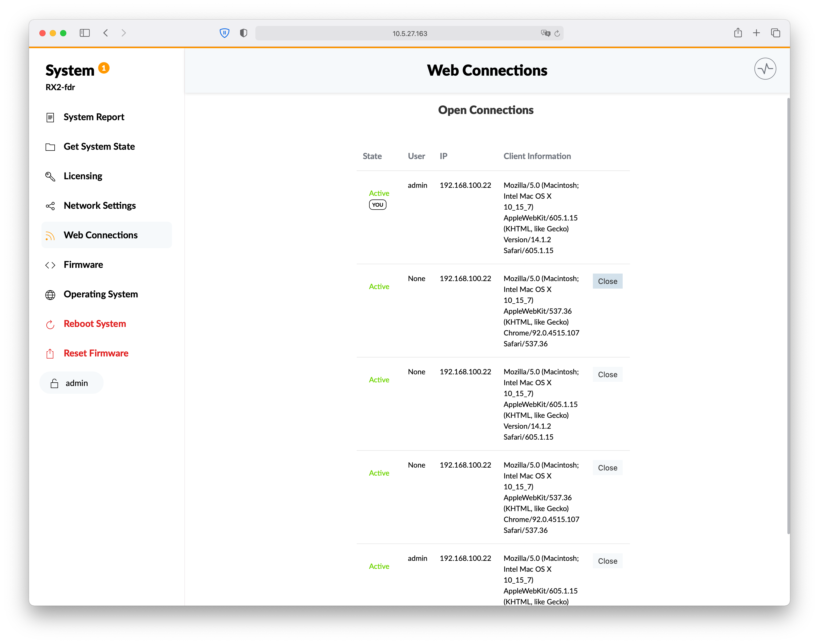Viewport: 819px width, 644px height.
Task: Click the 10.5.27.163 address bar
Action: point(409,33)
